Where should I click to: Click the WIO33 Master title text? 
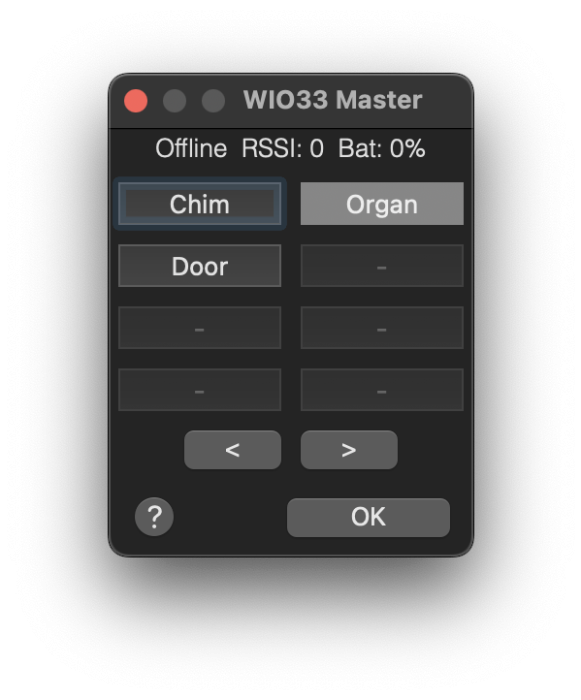click(x=333, y=100)
